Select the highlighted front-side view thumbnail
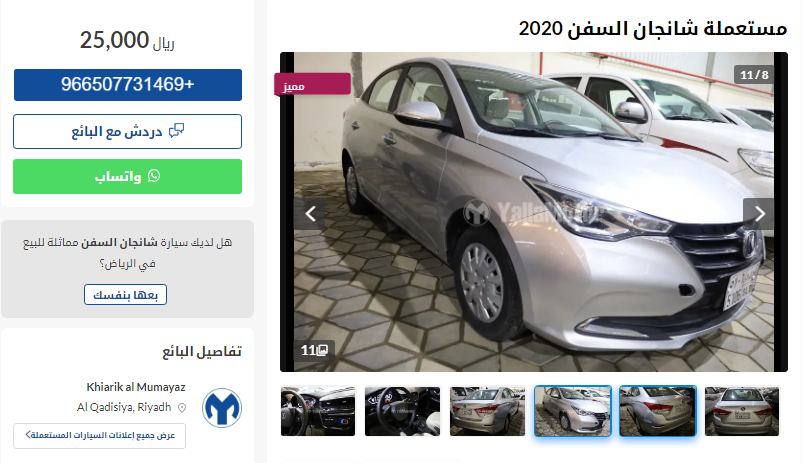This screenshot has width=802, height=463. click(x=572, y=411)
